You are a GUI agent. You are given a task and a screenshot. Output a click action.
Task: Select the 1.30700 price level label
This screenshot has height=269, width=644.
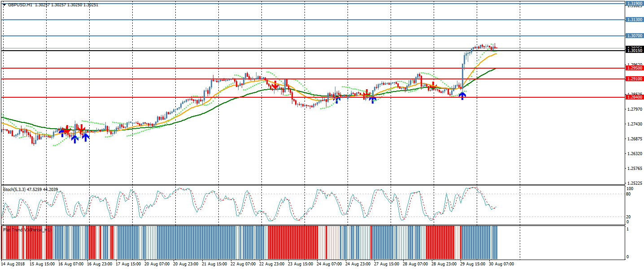point(635,36)
